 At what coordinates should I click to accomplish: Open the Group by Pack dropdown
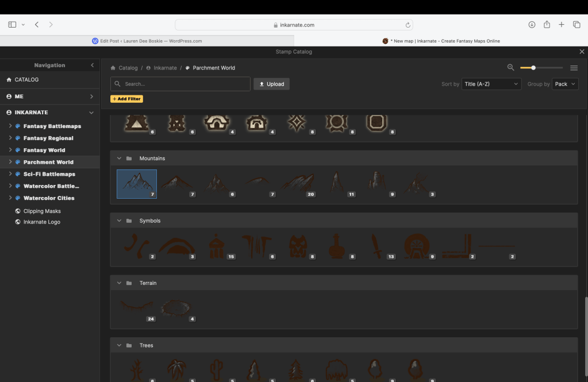point(565,84)
